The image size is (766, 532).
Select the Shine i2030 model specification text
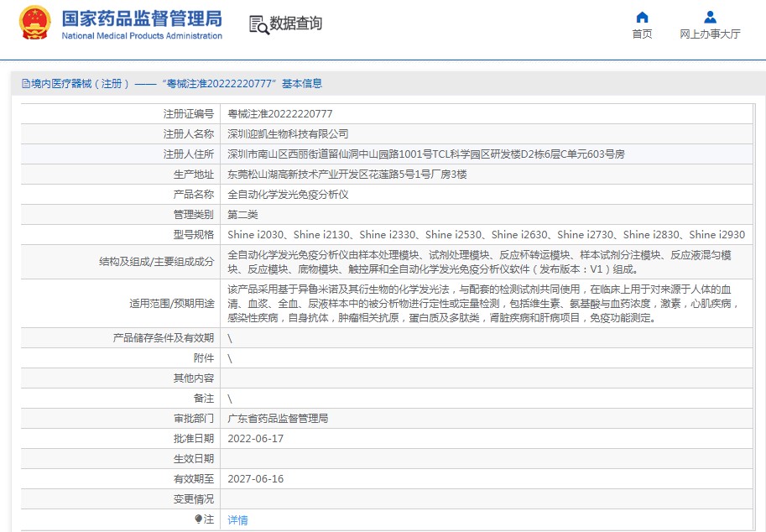click(x=486, y=234)
